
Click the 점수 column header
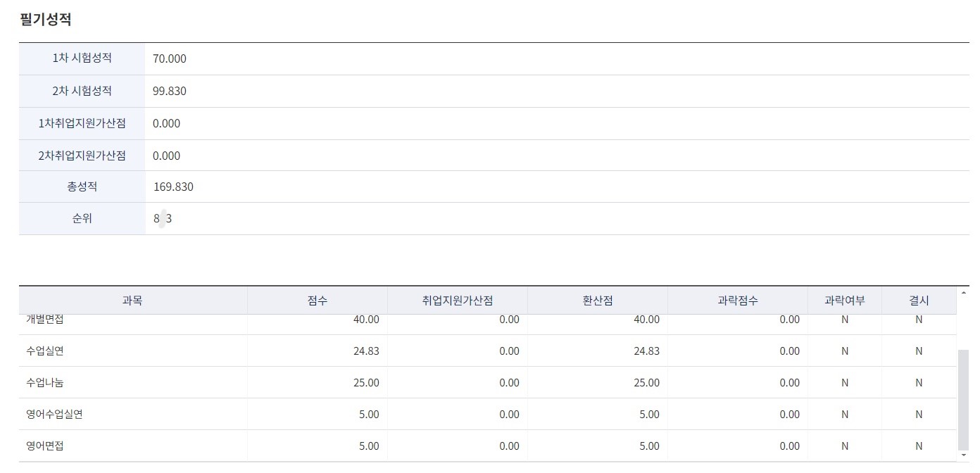coord(317,301)
